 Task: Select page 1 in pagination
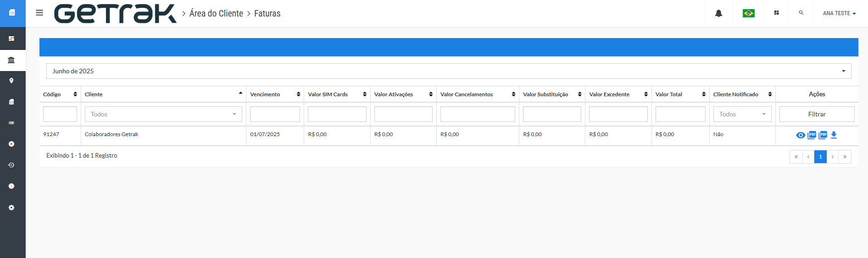[x=820, y=157]
